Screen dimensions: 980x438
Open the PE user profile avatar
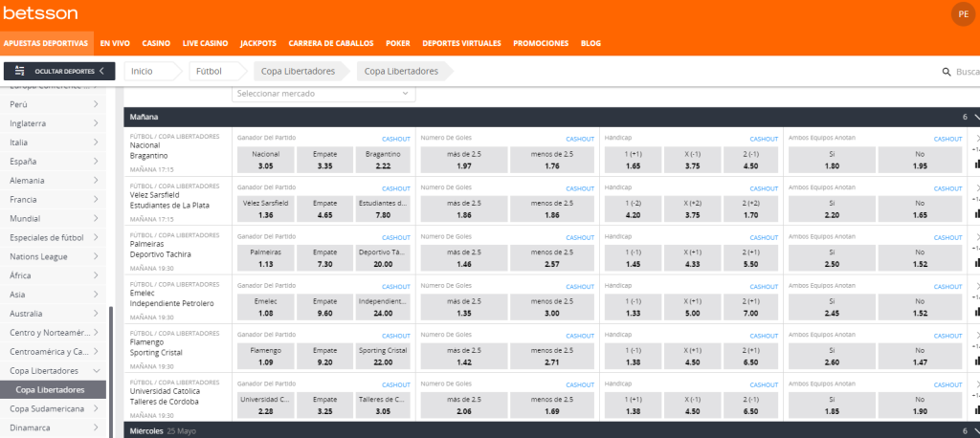pyautogui.click(x=963, y=13)
